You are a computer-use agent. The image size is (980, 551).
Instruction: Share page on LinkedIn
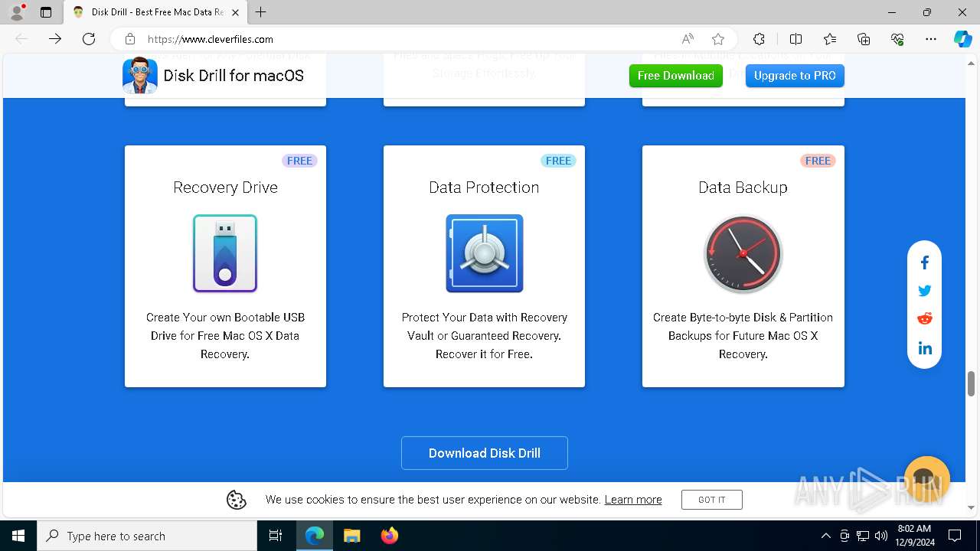[x=924, y=348]
